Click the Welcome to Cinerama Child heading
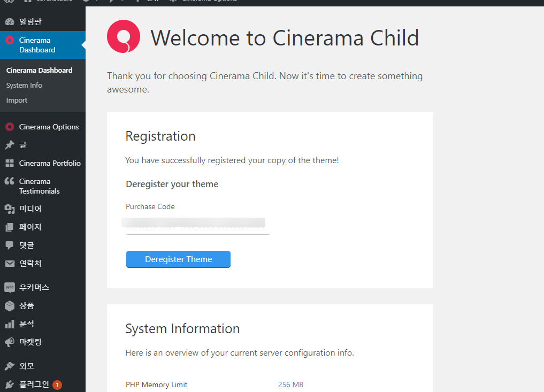Image resolution: width=544 pixels, height=392 pixels. pos(285,38)
